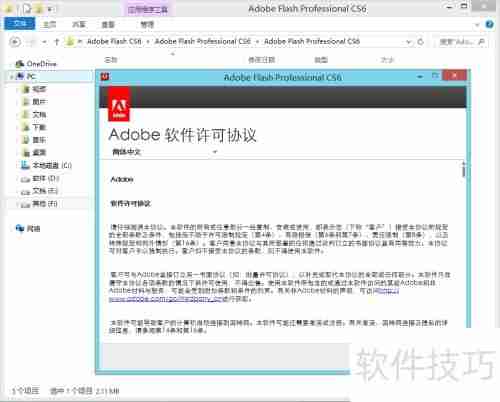
Task: Minimize the Adobe Flash installer window
Action: click(x=420, y=77)
